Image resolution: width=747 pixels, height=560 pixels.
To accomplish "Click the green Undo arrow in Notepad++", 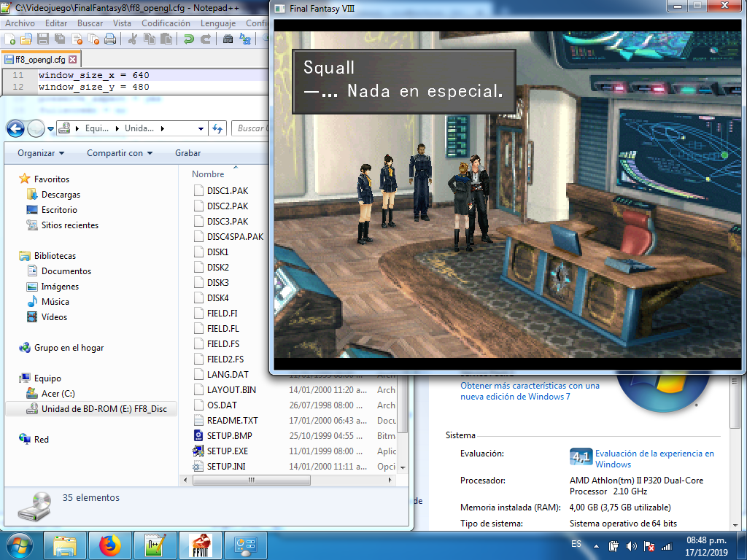I will 189,39.
